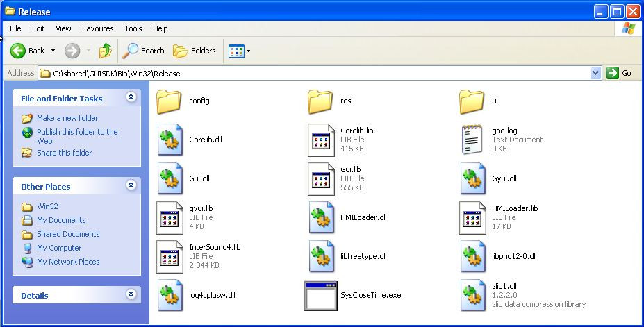
Task: Click the address path field
Action: click(314, 74)
